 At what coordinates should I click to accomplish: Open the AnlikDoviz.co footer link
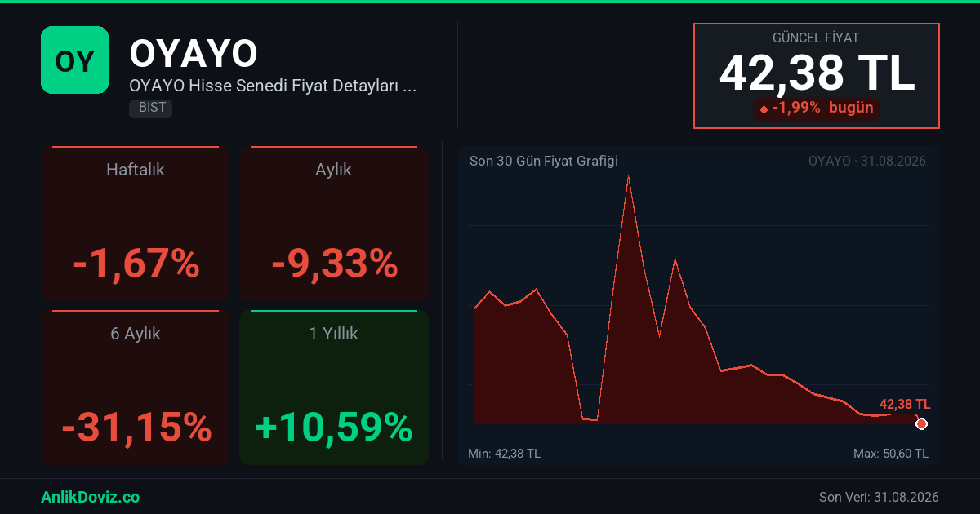pos(90,497)
